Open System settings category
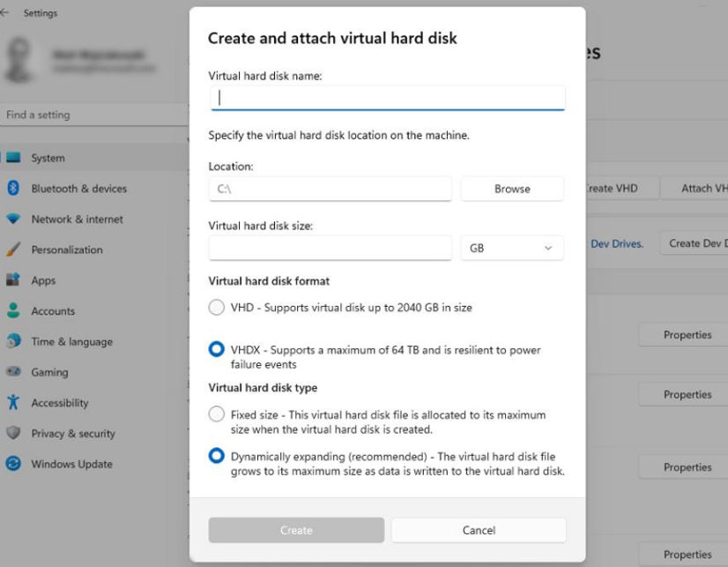The image size is (728, 567). [x=94, y=158]
